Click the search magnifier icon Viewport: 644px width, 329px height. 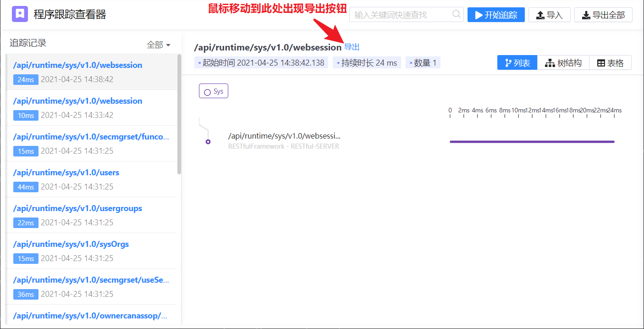[457, 14]
